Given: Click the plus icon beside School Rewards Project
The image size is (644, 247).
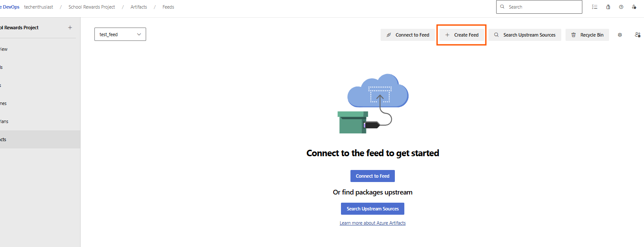Looking at the screenshot, I should (70, 28).
